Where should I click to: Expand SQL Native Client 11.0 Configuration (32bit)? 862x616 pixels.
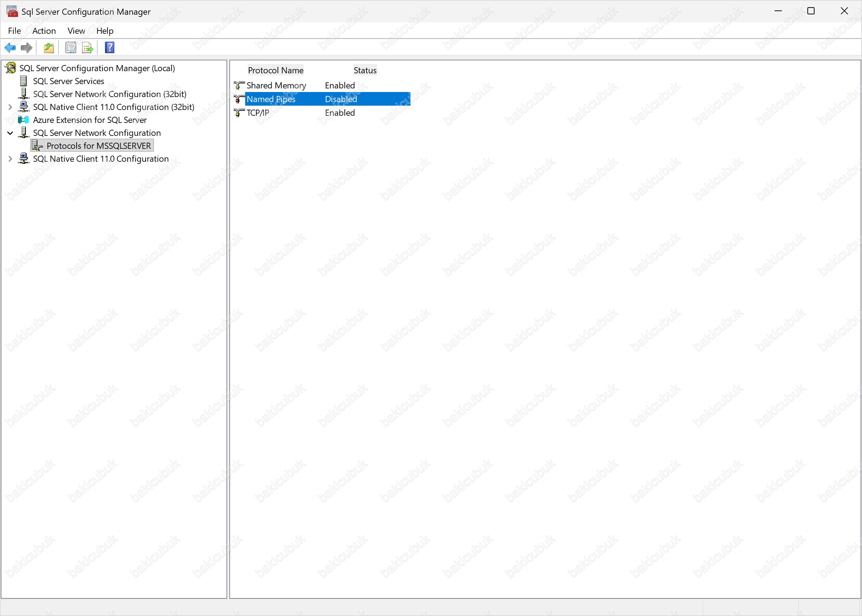[10, 107]
